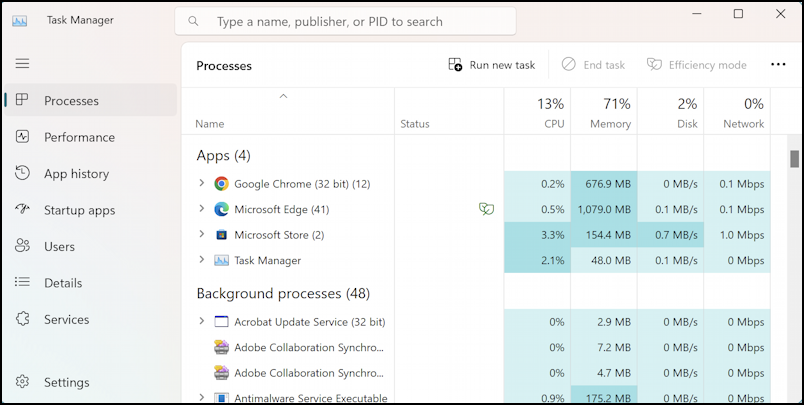Open the hamburger navigation menu
The height and width of the screenshot is (405, 804).
tap(22, 64)
